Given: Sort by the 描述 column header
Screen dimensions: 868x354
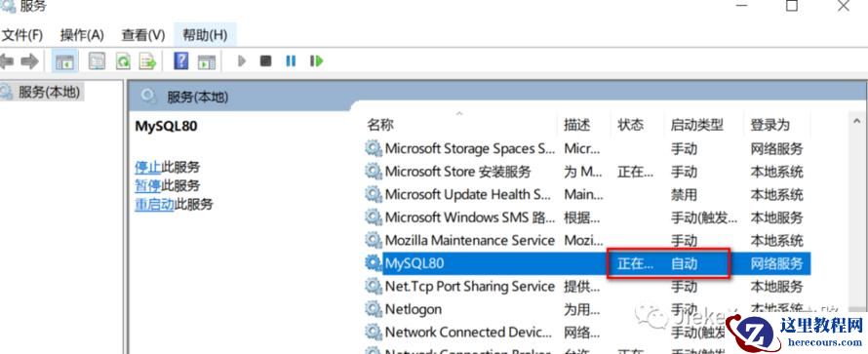Looking at the screenshot, I should point(576,125).
